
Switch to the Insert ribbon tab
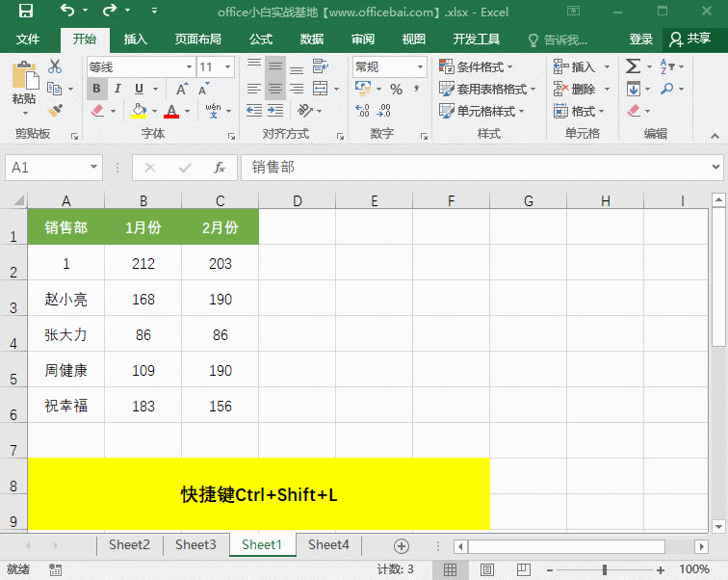coord(136,40)
